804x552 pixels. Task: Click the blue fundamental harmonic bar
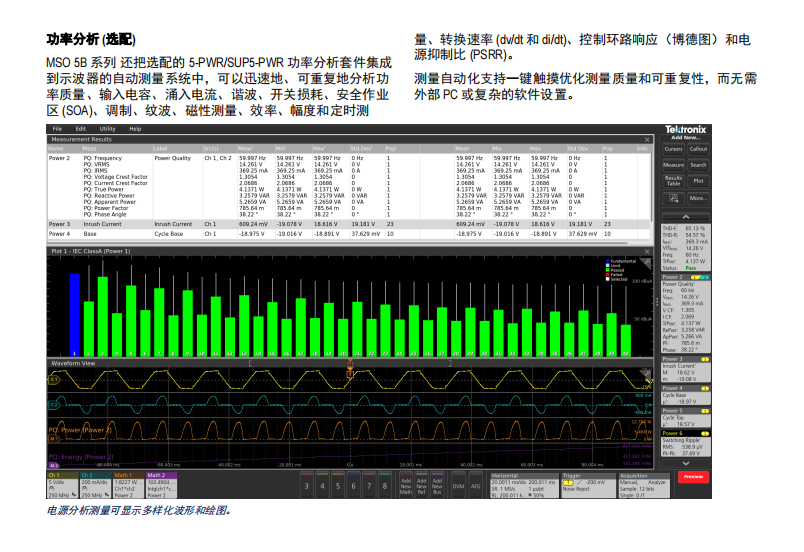click(75, 315)
